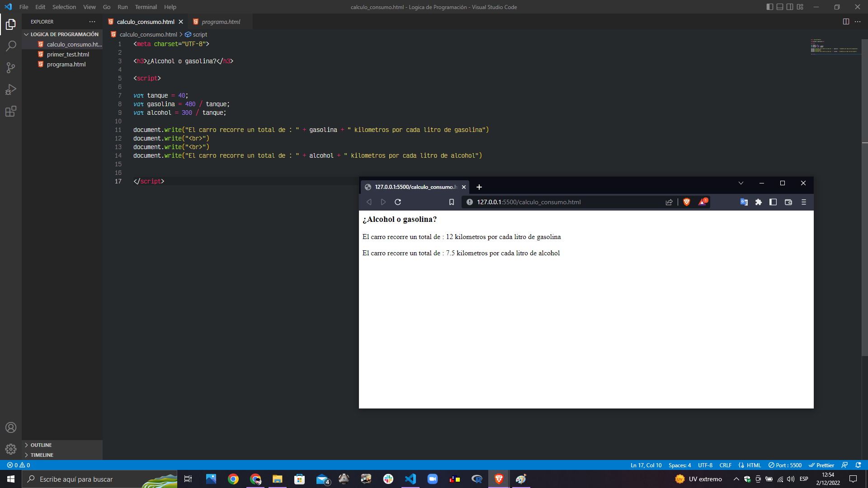Open Explorer Views and More Actions ellipsis
The height and width of the screenshot is (488, 868).
[92, 22]
